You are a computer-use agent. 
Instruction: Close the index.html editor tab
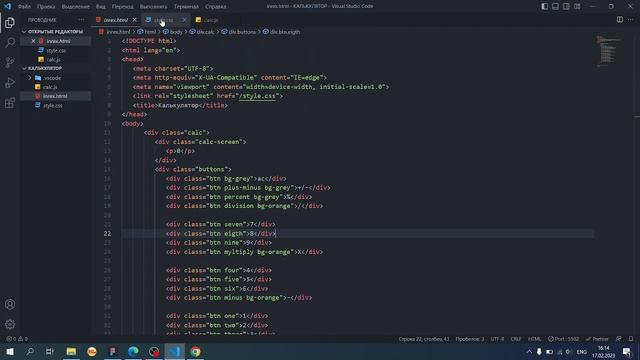pos(135,20)
